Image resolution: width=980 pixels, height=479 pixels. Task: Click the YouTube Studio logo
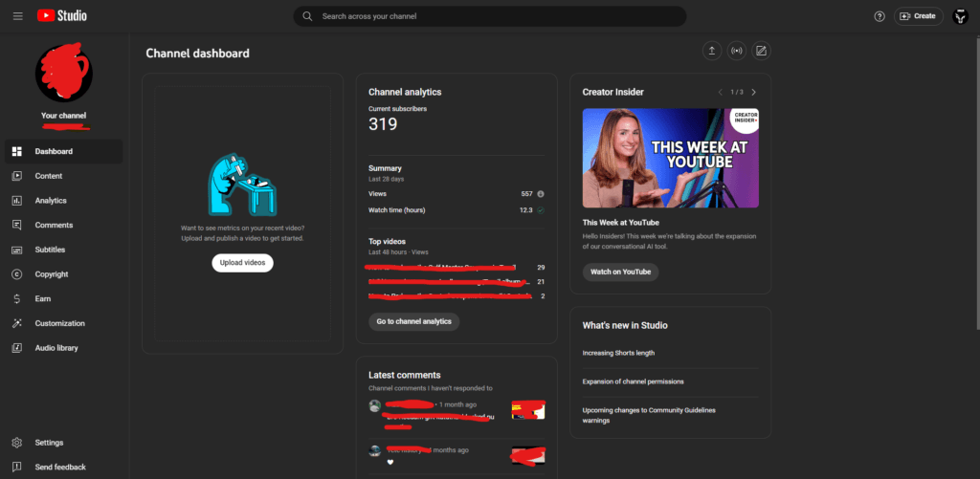click(62, 16)
